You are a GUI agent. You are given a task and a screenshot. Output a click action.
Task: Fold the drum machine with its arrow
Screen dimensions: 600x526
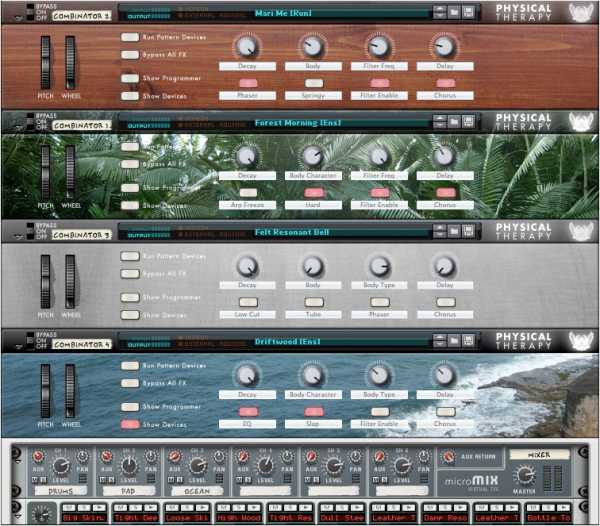click(x=16, y=516)
